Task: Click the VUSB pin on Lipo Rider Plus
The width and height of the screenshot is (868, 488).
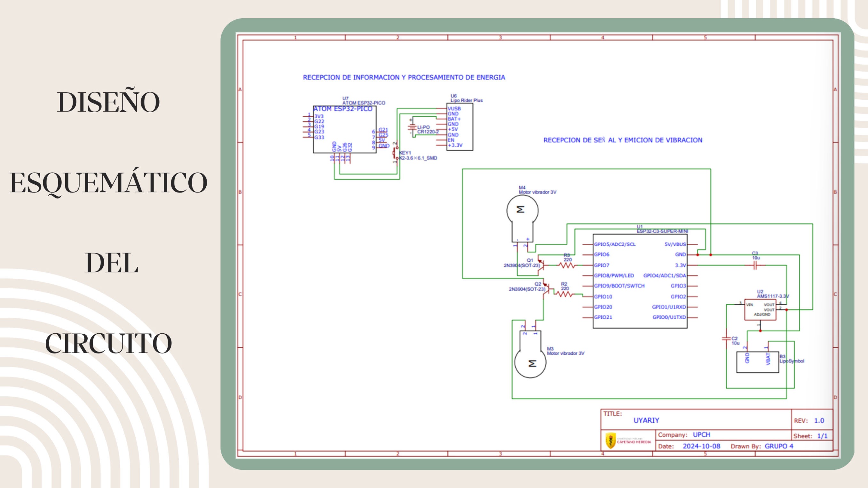Action: (454, 108)
